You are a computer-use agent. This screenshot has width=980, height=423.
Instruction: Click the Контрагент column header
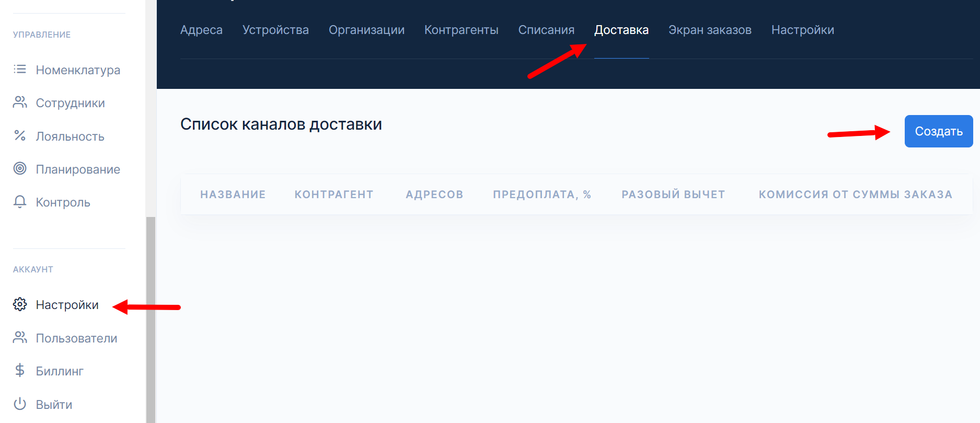[x=334, y=195]
